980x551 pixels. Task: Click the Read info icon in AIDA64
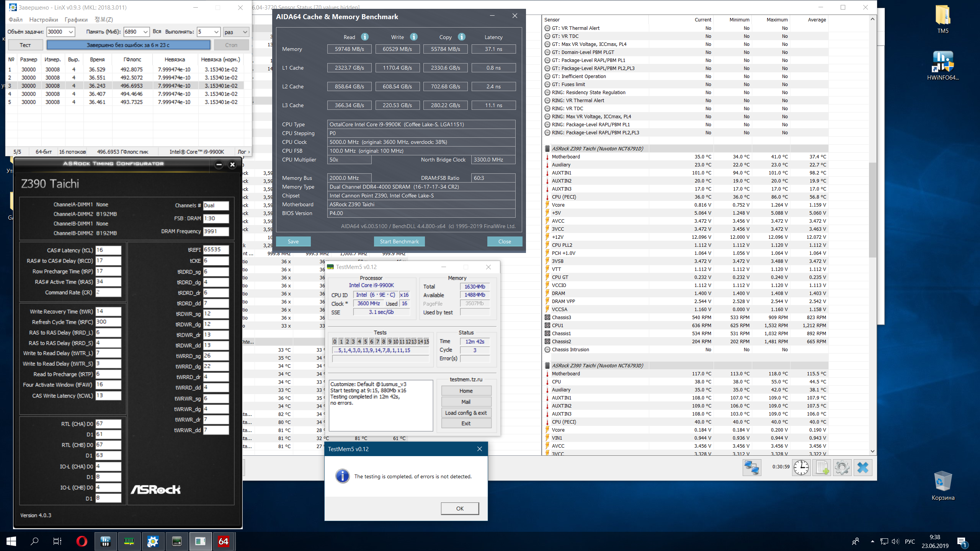(x=365, y=37)
